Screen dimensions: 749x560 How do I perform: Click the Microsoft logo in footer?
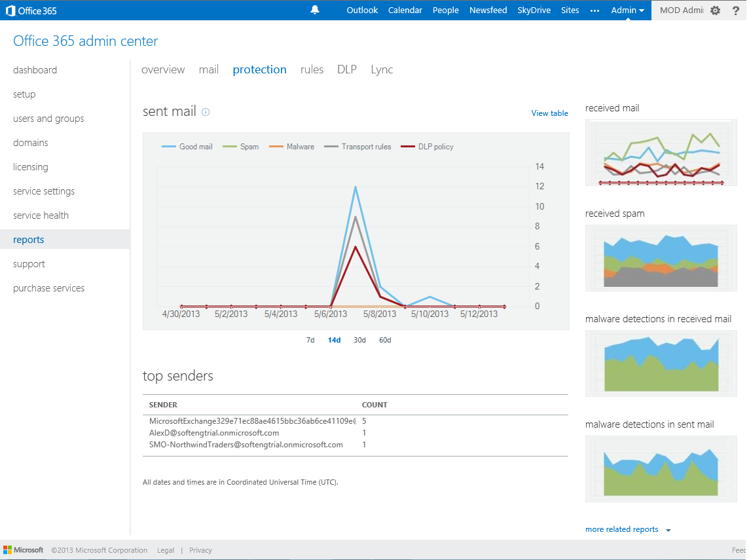[24, 550]
